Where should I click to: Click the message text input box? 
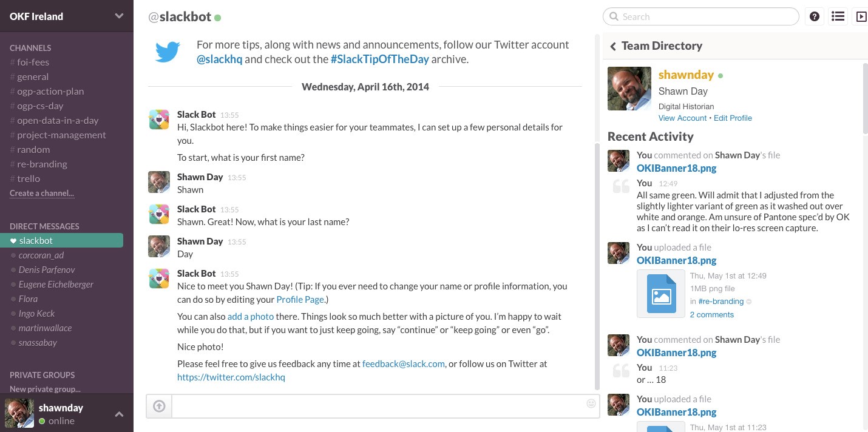376,406
